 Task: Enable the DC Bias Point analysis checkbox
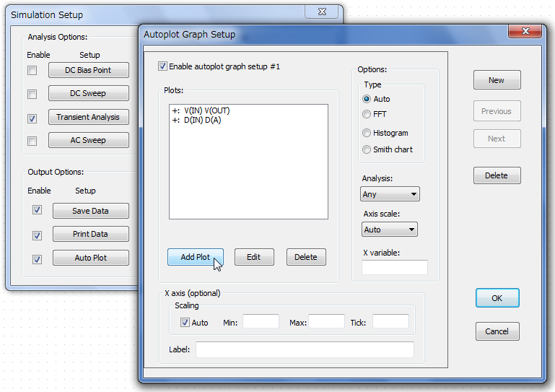point(32,71)
